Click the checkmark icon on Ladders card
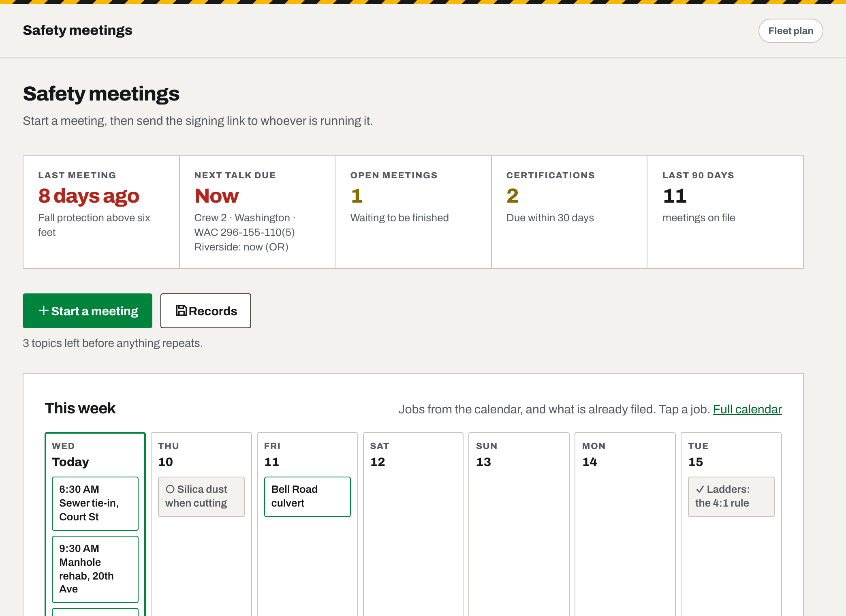 point(700,489)
